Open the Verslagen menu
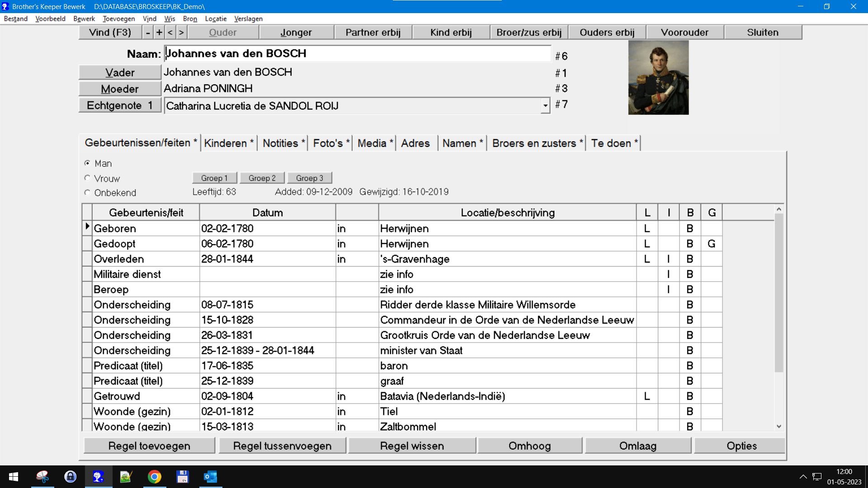Screen dimensions: 868x488 point(248,19)
